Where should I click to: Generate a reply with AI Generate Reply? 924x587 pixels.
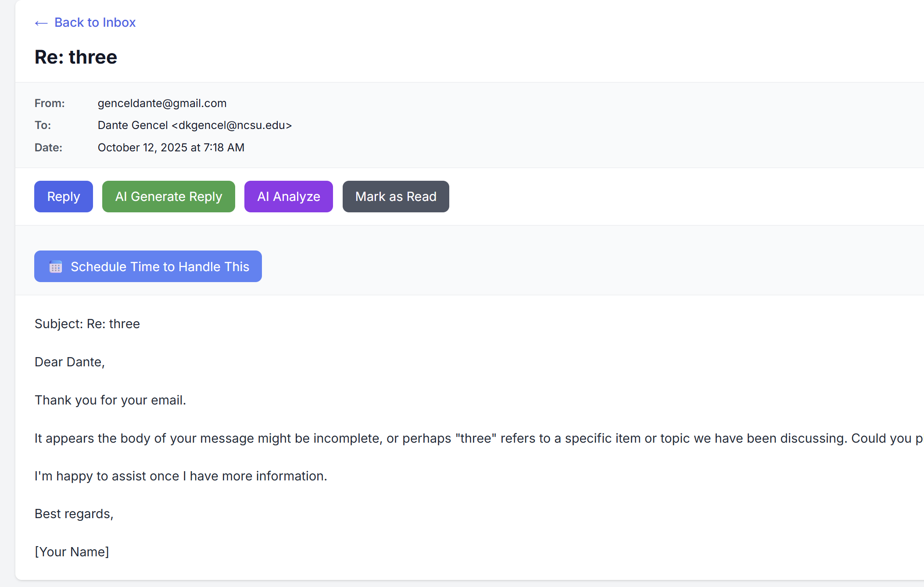(168, 197)
